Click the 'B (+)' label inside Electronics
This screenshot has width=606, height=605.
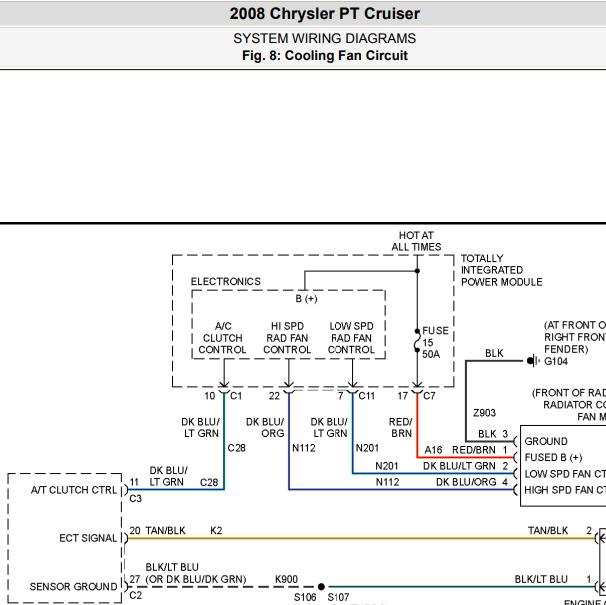click(306, 299)
